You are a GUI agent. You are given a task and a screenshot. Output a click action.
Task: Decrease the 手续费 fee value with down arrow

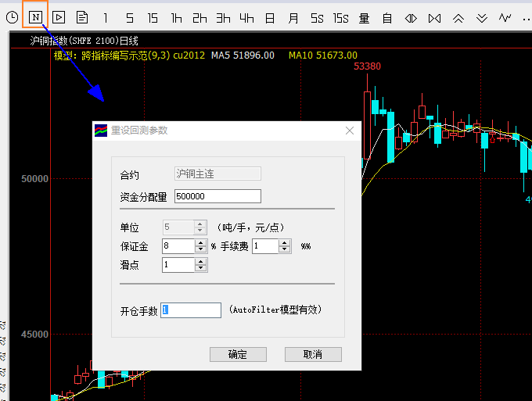point(285,249)
